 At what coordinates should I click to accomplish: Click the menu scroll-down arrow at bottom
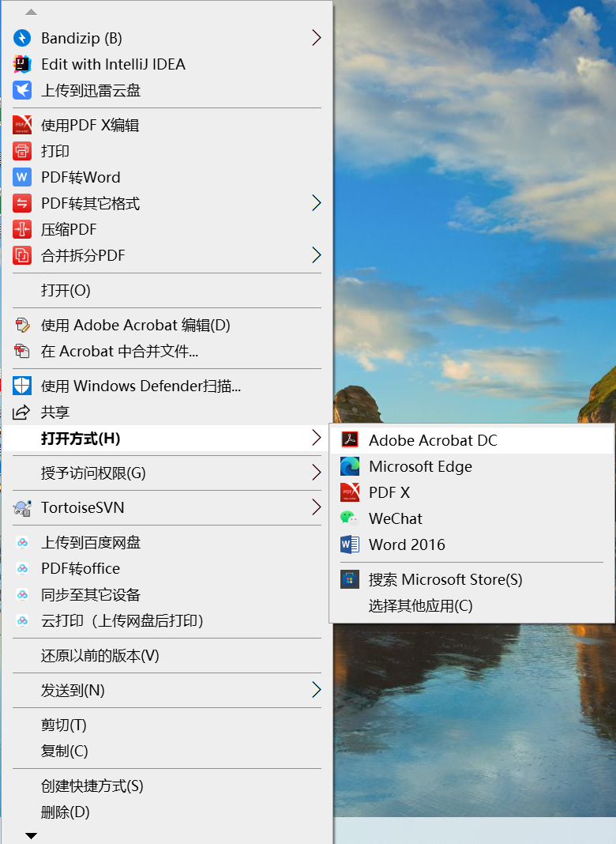pyautogui.click(x=32, y=835)
